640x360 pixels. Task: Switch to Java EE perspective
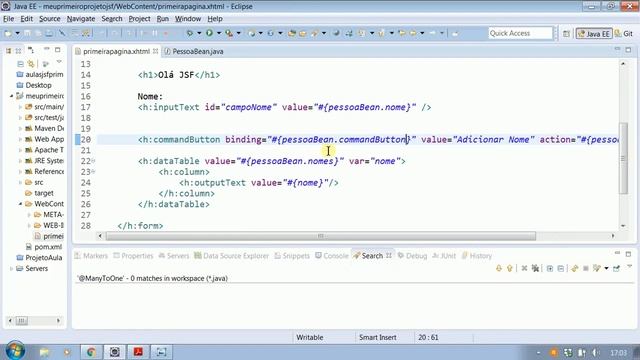(594, 34)
